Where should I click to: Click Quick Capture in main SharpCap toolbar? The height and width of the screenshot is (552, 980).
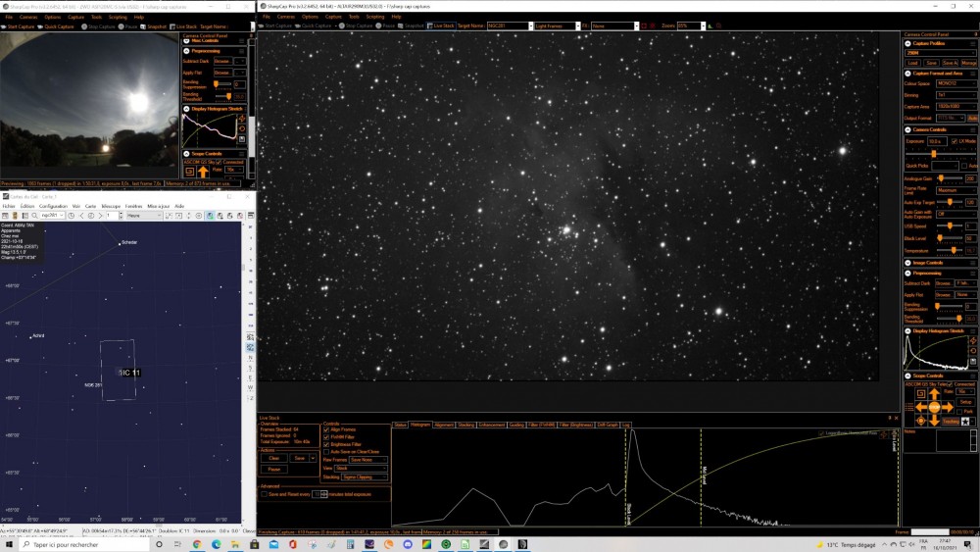pos(314,25)
